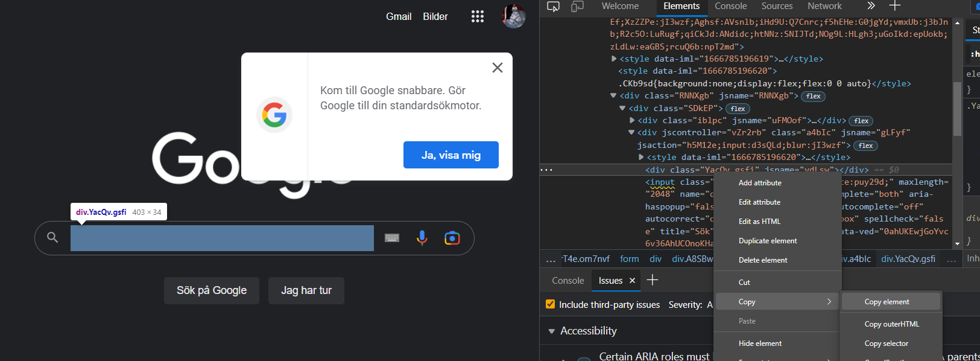Open the Google apps grid icon
Viewport: 980px width, 361px height.
[478, 17]
